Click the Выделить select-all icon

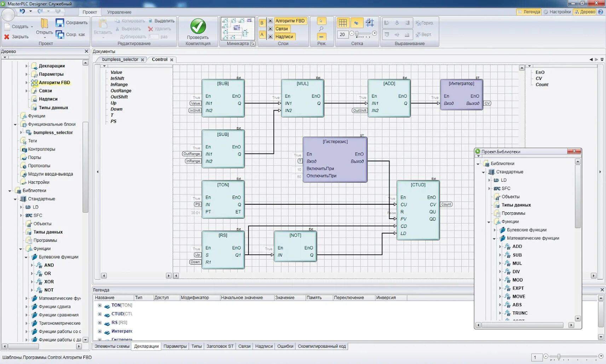pos(150,21)
